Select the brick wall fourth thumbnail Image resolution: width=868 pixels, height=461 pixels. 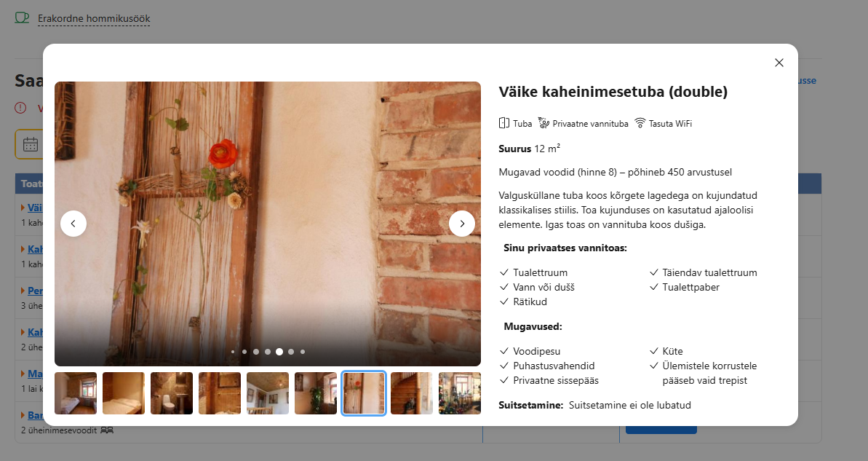point(220,393)
